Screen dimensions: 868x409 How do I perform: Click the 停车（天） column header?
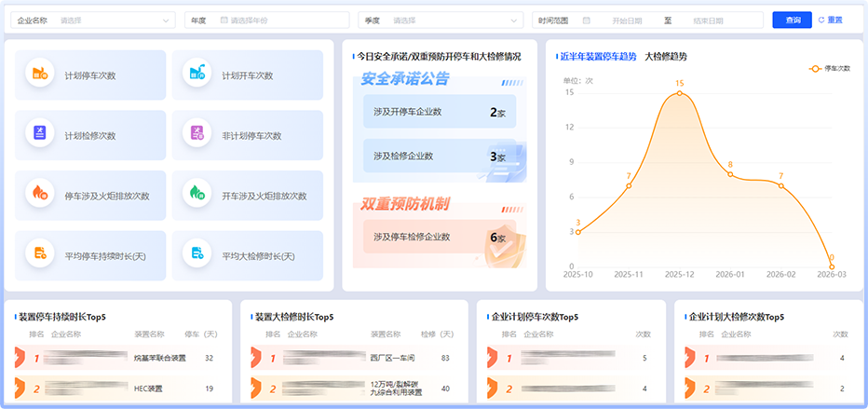(201, 334)
